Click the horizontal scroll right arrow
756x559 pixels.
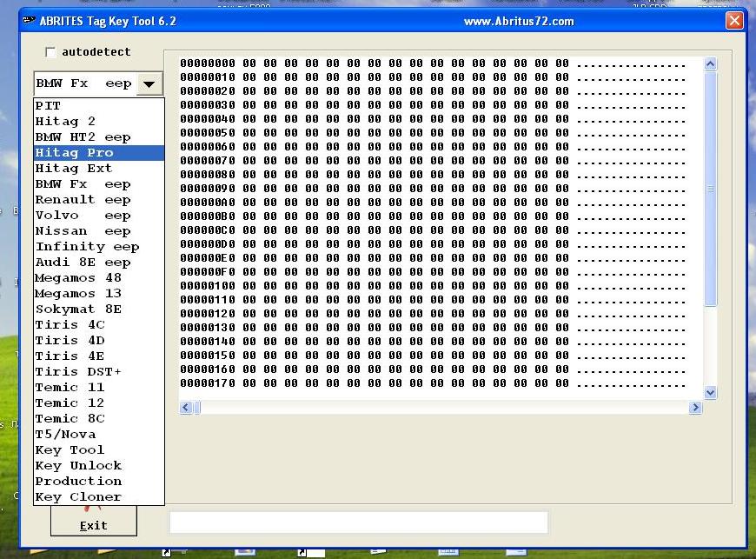coord(695,408)
